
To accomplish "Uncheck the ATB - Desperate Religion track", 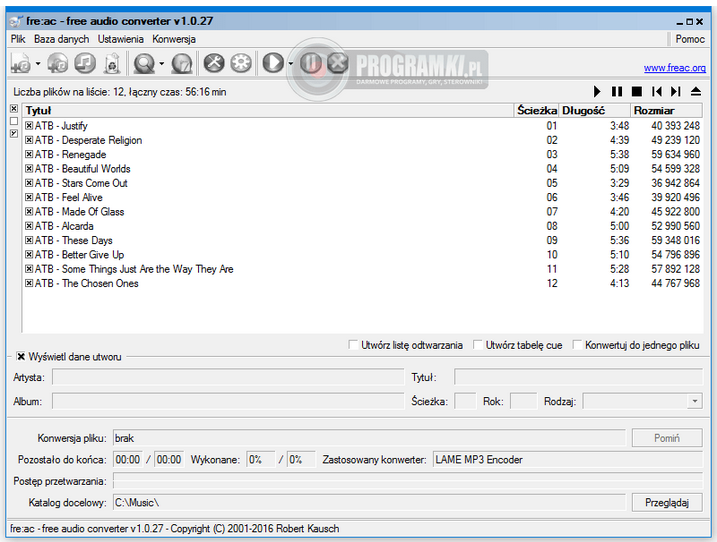I will [x=29, y=140].
